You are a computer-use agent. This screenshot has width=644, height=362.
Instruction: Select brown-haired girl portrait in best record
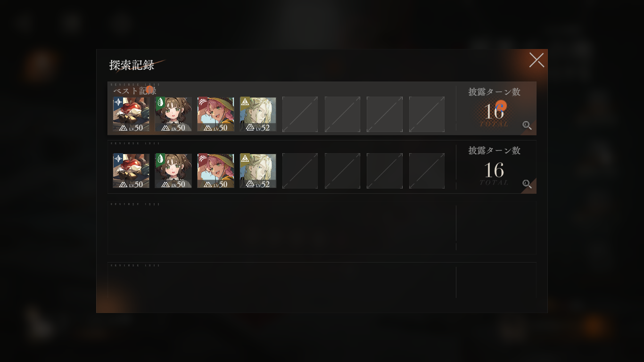pyautogui.click(x=173, y=114)
